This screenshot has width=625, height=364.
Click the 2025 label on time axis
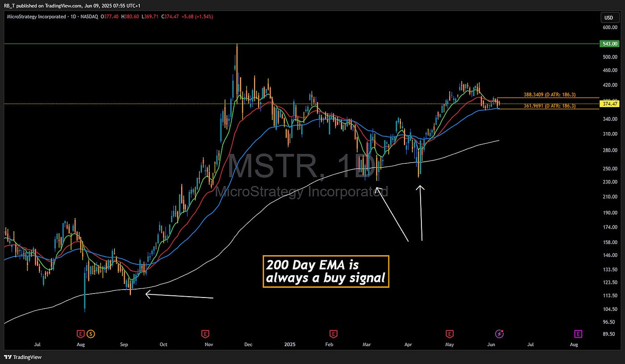(x=290, y=344)
